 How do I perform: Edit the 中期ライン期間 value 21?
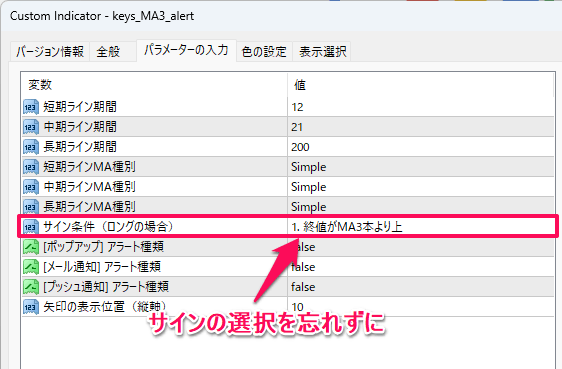coord(421,127)
